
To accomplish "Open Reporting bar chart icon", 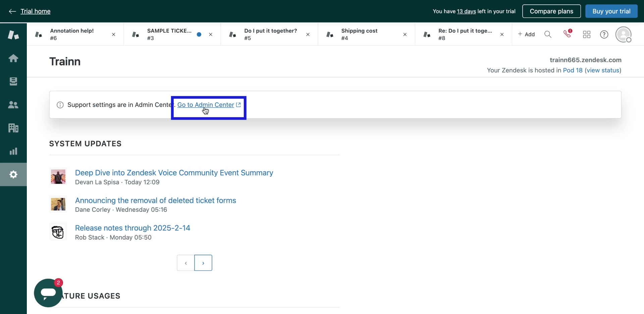I will click(x=13, y=151).
